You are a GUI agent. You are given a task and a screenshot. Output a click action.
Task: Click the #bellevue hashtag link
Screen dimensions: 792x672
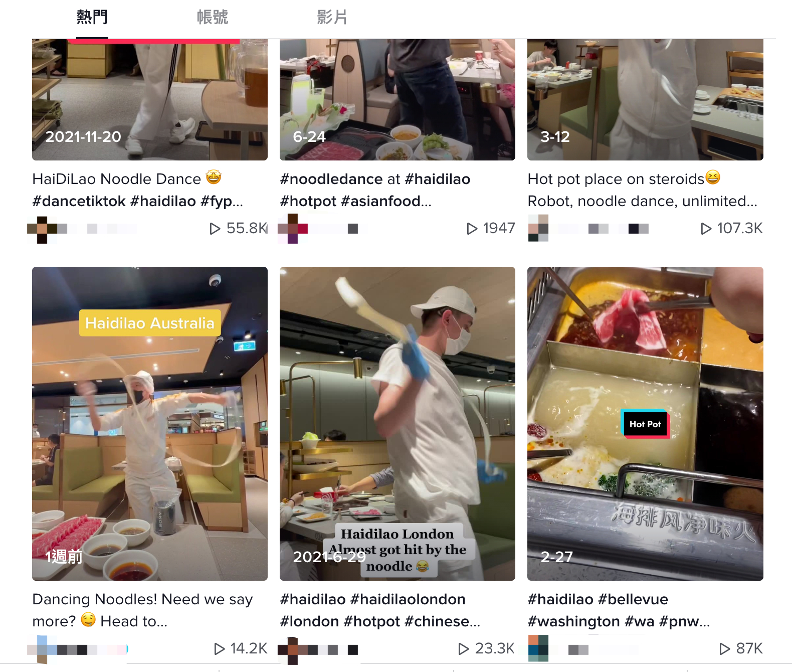pos(633,599)
